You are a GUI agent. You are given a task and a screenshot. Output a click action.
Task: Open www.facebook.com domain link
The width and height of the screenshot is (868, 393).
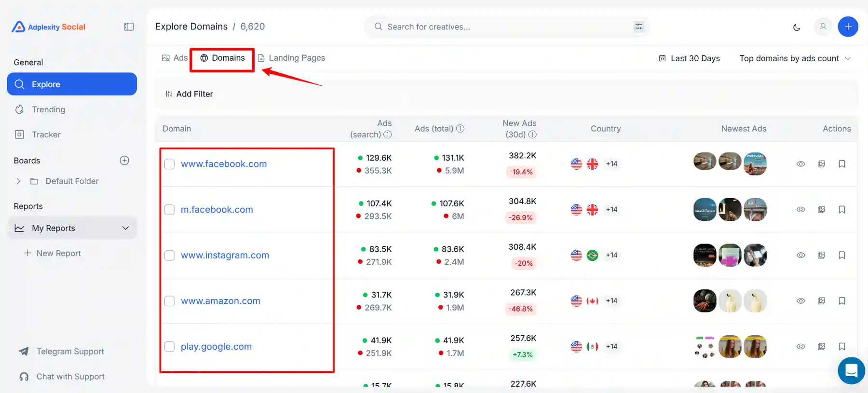click(x=224, y=164)
